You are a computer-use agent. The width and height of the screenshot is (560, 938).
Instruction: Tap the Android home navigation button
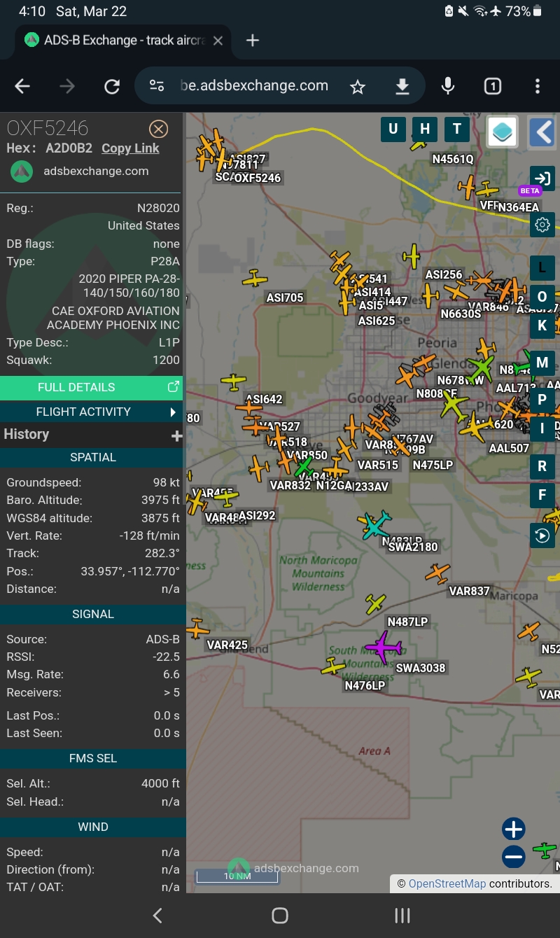pos(280,916)
